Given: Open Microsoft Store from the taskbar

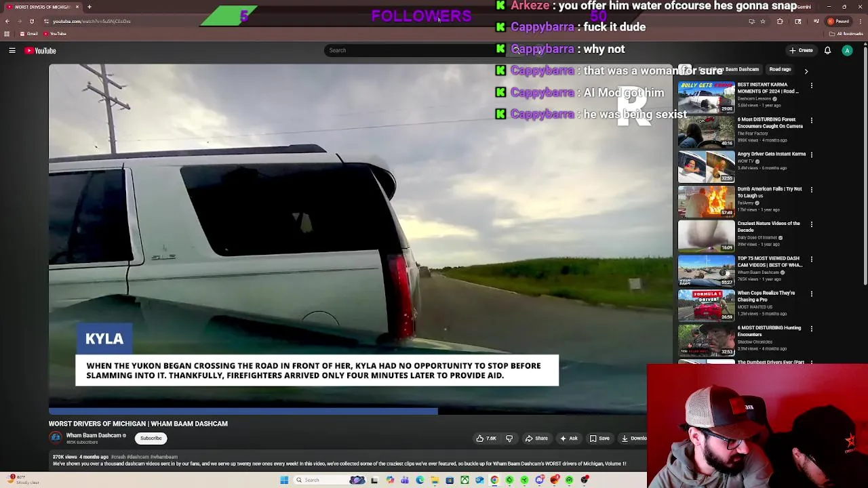Looking at the screenshot, I should (450, 480).
